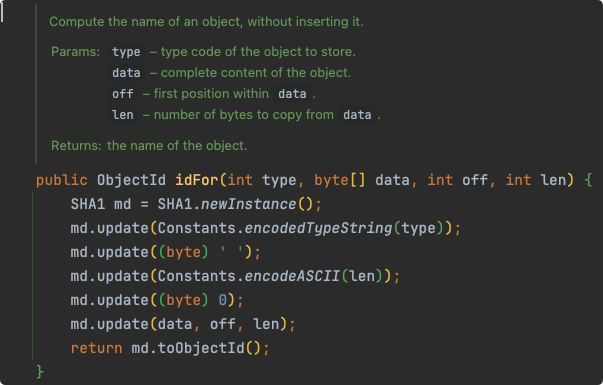This screenshot has height=385, width=603.
Task: Click the Returns description text
Action: pyautogui.click(x=177, y=146)
